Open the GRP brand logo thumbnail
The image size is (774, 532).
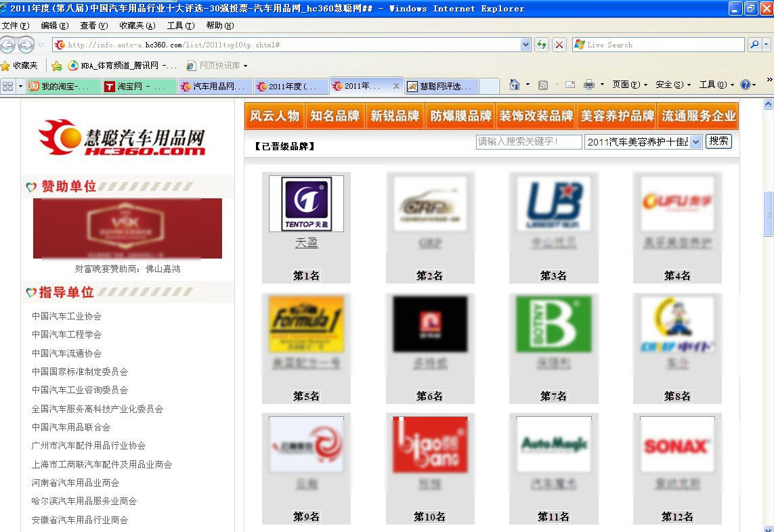pyautogui.click(x=430, y=204)
